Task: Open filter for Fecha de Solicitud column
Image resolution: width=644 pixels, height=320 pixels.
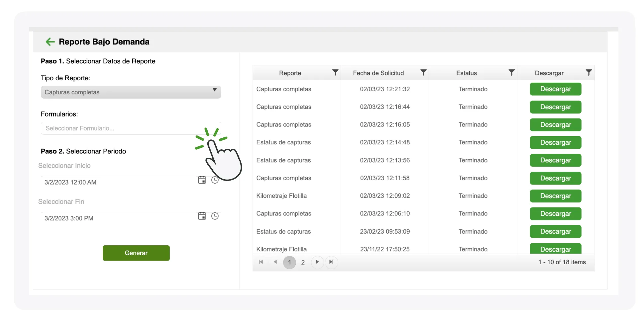Action: pyautogui.click(x=423, y=73)
